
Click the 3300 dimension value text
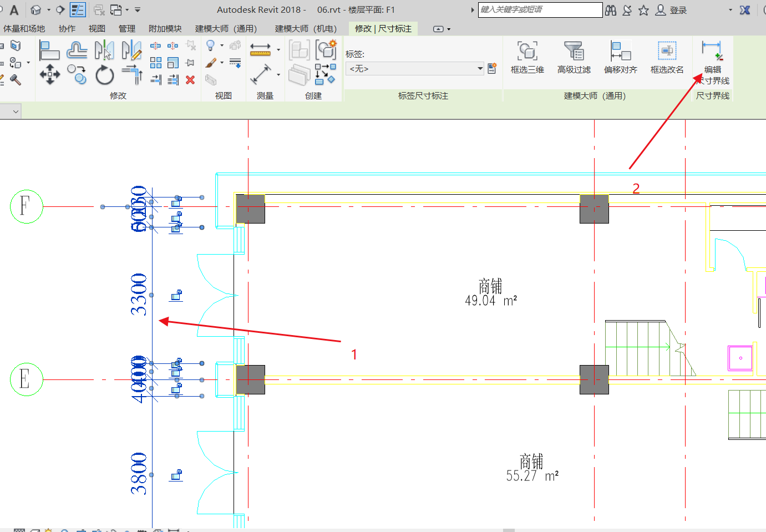click(139, 295)
